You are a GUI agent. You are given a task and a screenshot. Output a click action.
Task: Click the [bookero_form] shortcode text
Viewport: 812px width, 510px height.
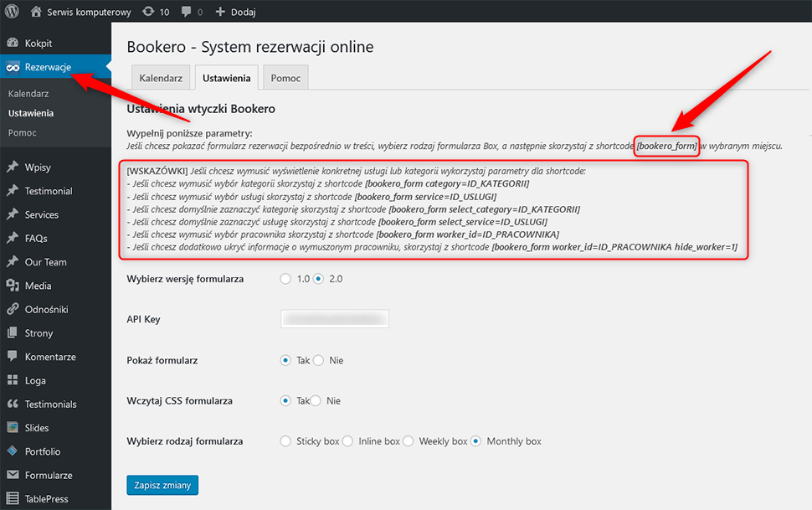point(667,147)
